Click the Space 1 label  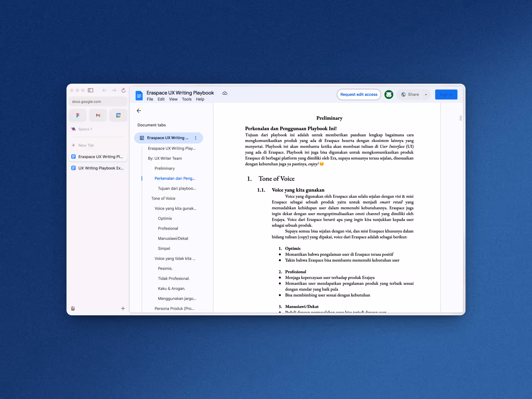pyautogui.click(x=85, y=129)
